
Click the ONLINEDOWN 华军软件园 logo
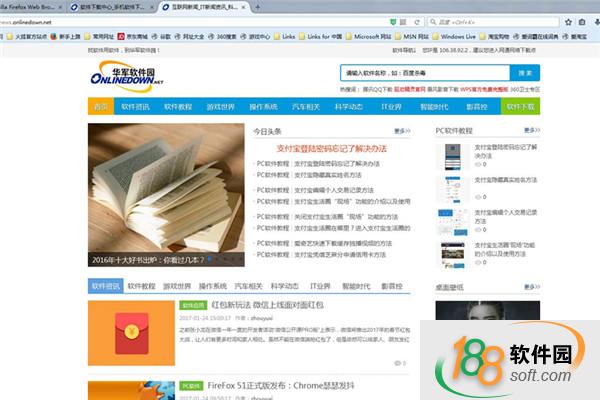(127, 76)
